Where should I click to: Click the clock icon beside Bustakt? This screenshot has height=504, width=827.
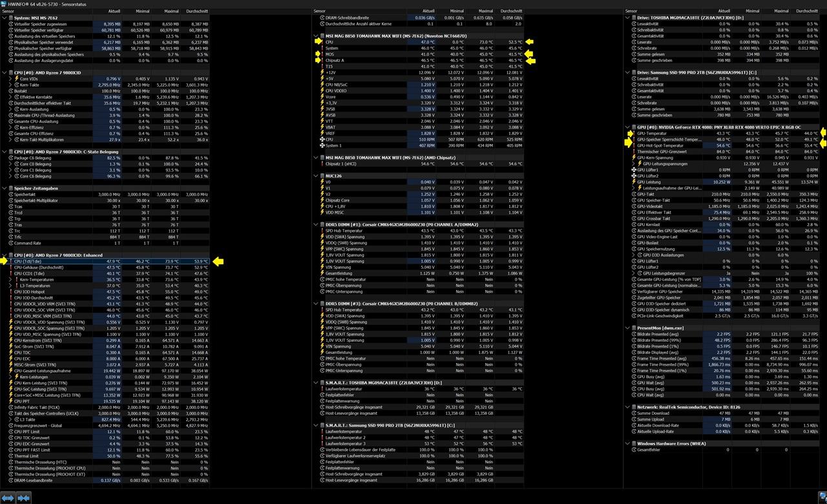(x=10, y=90)
